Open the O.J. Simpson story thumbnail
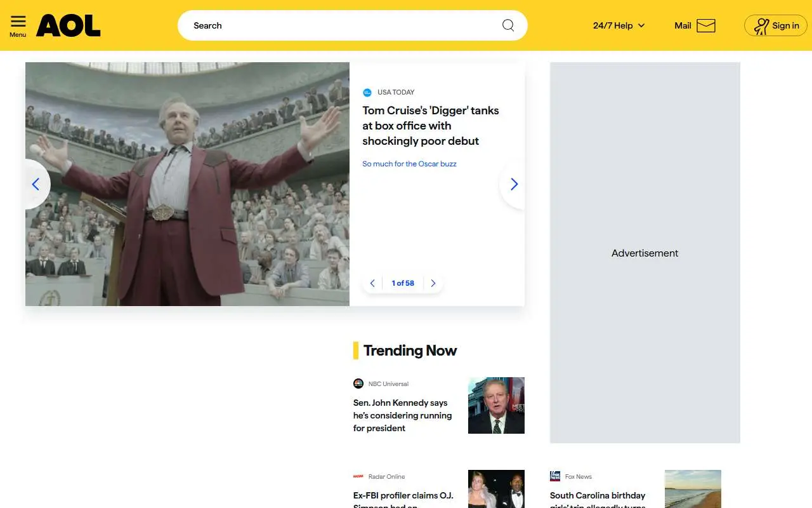 click(x=496, y=489)
